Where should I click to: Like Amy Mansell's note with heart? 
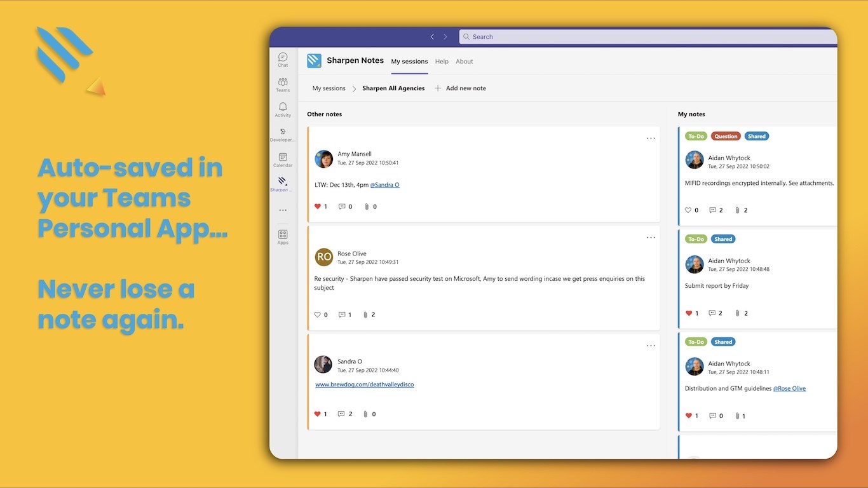point(318,207)
